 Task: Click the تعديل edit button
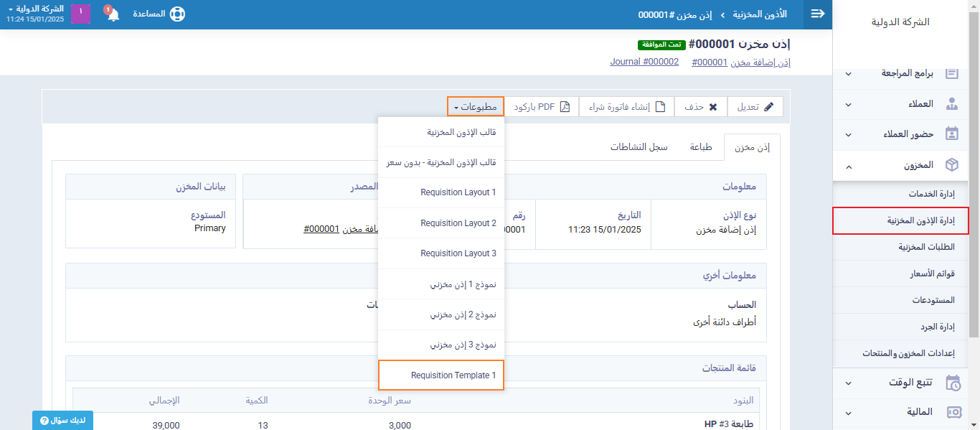(755, 107)
